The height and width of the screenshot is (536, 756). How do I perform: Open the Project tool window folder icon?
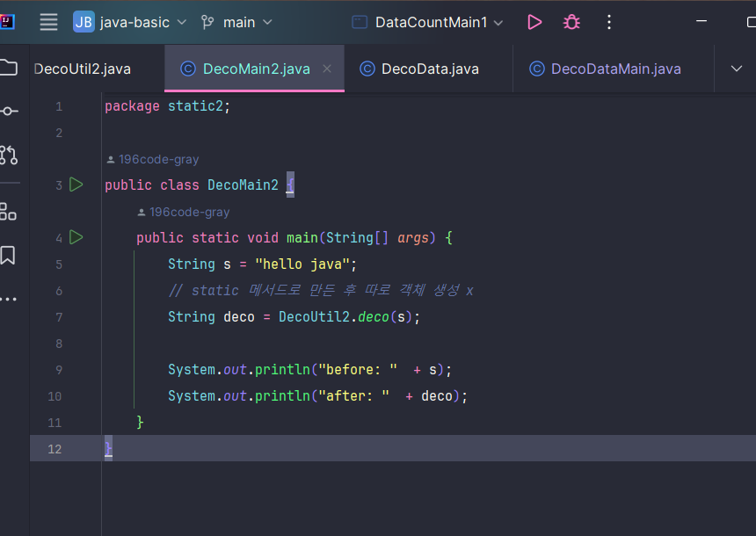click(9, 68)
